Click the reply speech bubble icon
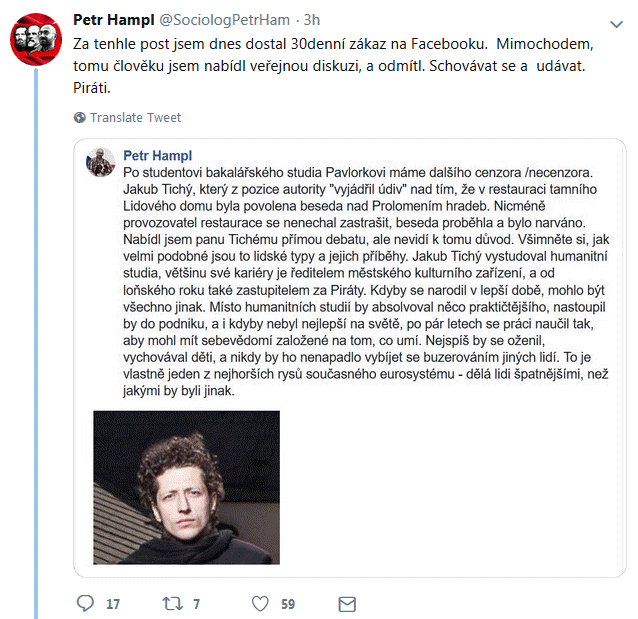Viewport: 638px width, 619px height. [x=85, y=603]
